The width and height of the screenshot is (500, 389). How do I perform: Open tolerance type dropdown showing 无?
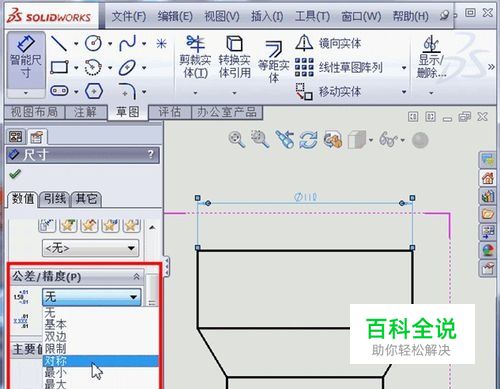(92, 297)
